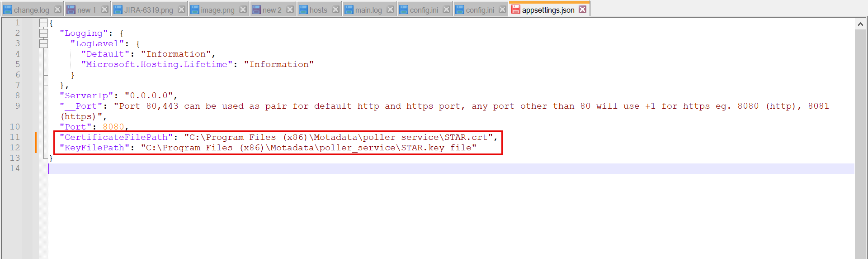Viewport: 868px width, 259px height.
Task: Close the main.log tab
Action: (x=390, y=10)
